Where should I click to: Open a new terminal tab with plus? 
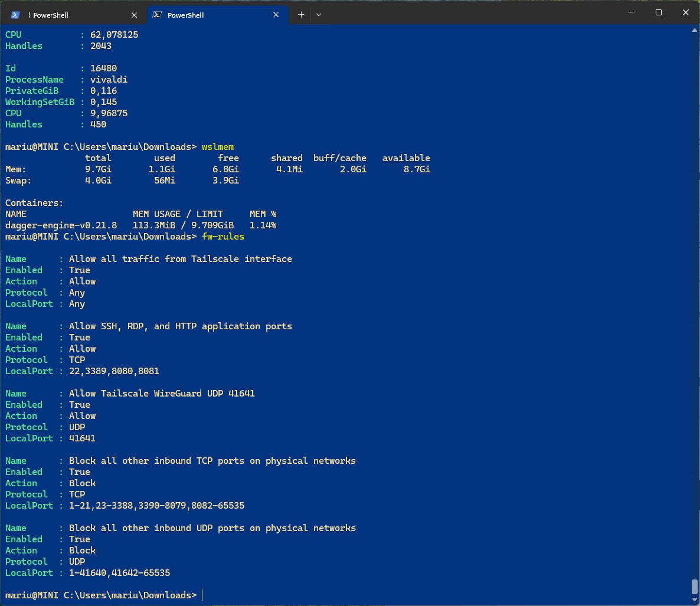coord(302,15)
